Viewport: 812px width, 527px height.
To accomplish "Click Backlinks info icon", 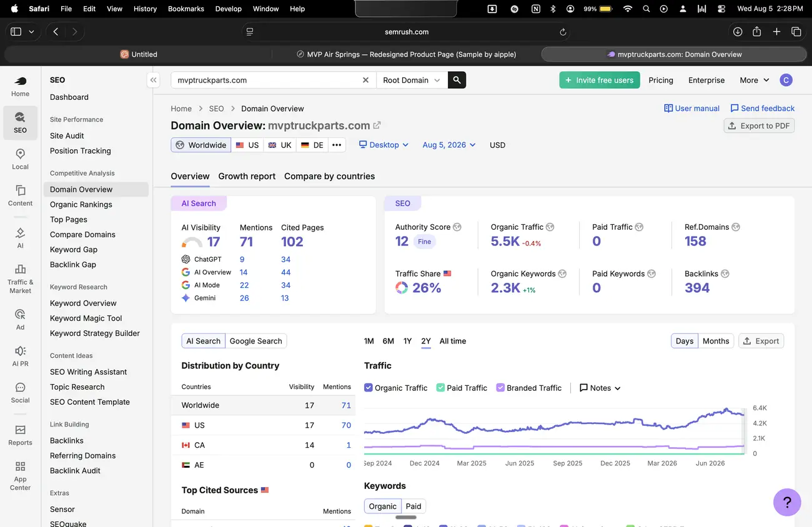I will (x=725, y=273).
